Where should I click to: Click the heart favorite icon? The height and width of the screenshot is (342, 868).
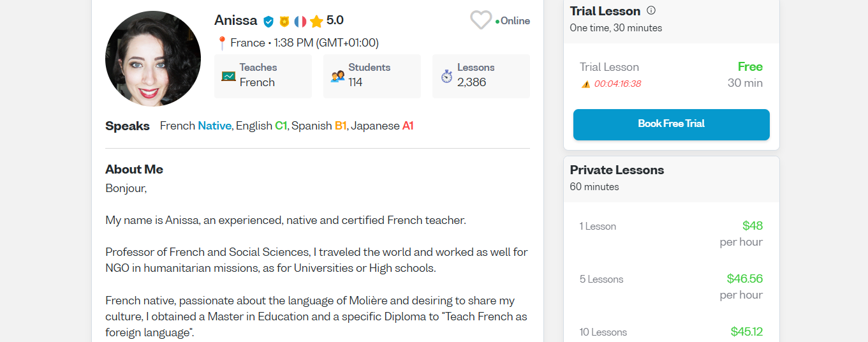[x=480, y=20]
